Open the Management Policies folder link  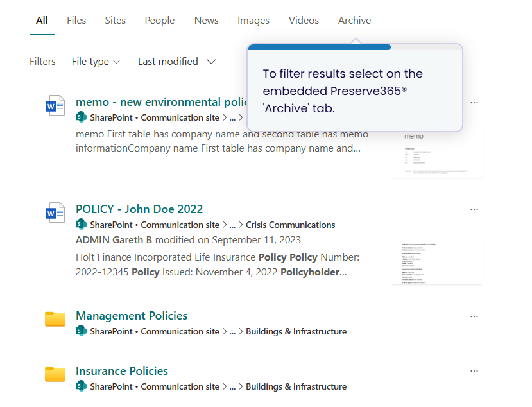click(132, 316)
